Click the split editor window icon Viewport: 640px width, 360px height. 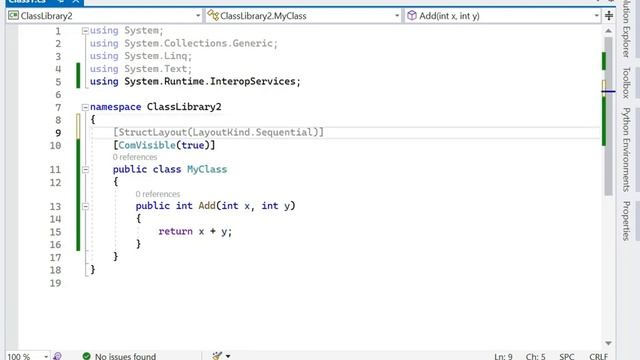pos(609,16)
